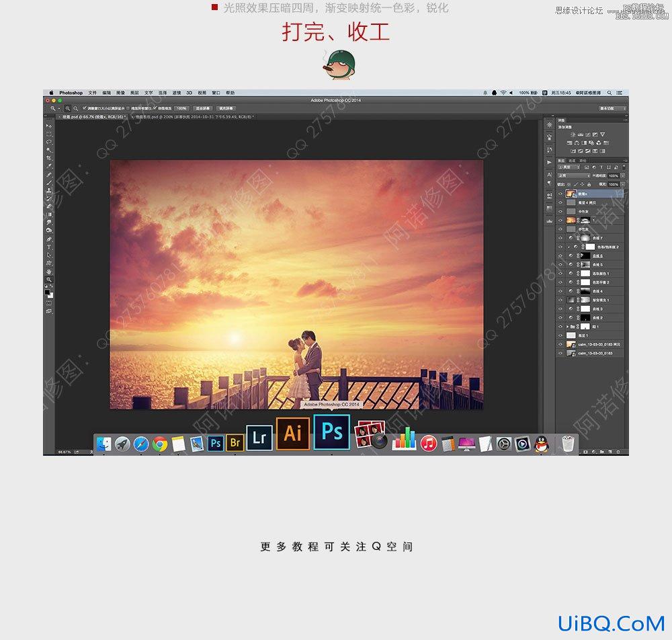Toggle Scrubby Zoom checkbox
This screenshot has width=672, height=640.
pos(155,108)
